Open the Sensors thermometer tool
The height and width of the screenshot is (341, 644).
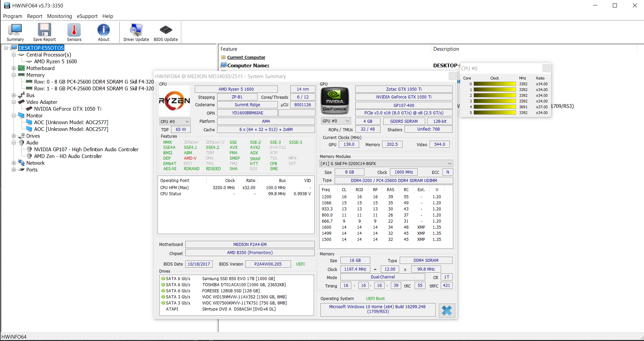click(74, 32)
